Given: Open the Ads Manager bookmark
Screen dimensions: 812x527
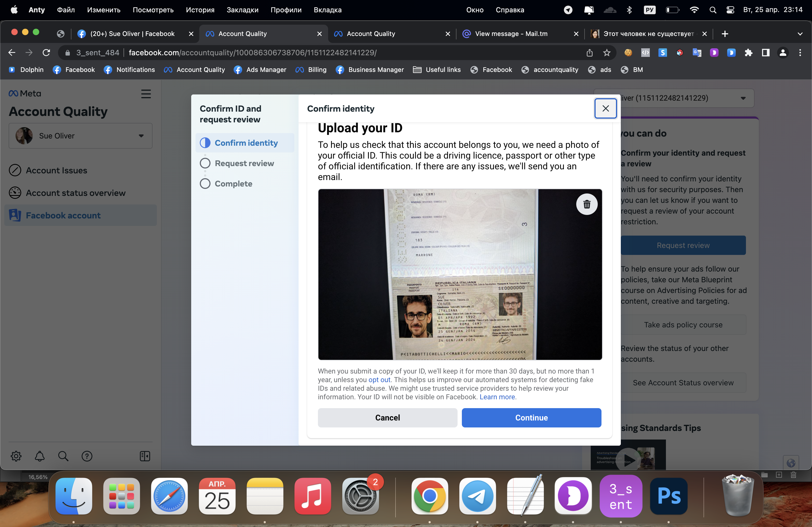Looking at the screenshot, I should (x=260, y=69).
